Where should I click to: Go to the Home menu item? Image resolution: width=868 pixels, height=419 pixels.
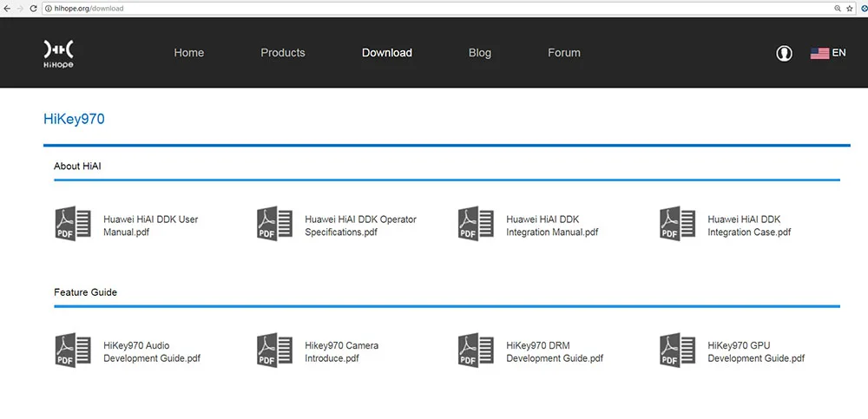click(x=188, y=53)
